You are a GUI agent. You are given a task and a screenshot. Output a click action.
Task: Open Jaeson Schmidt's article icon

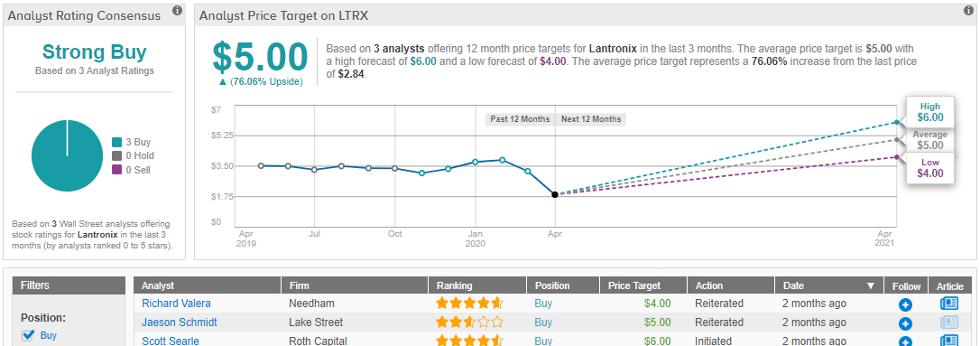click(949, 323)
